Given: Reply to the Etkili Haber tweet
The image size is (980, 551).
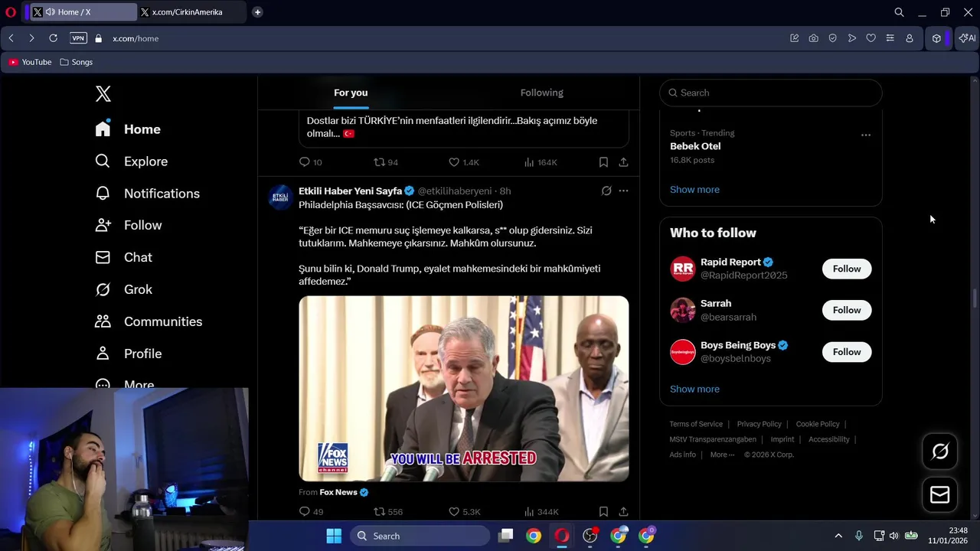Looking at the screenshot, I should (311, 512).
